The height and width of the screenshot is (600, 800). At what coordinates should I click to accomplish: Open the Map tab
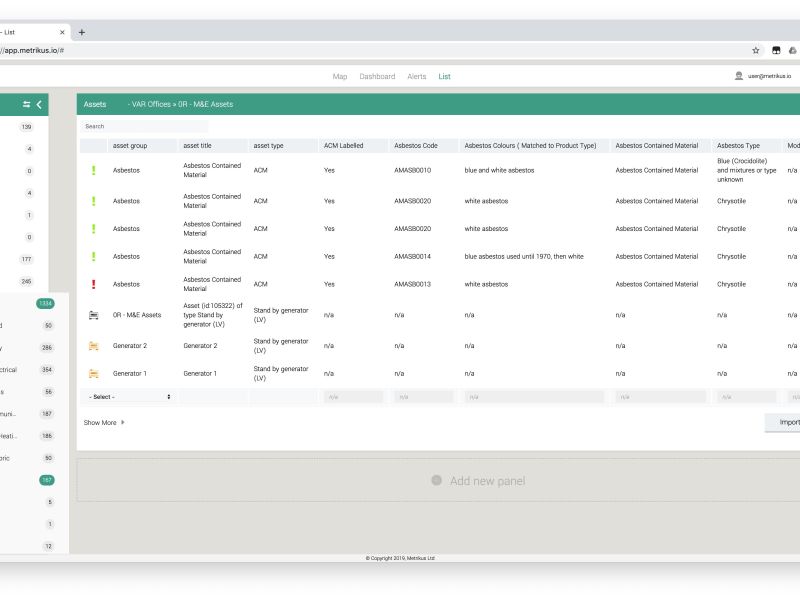point(340,77)
